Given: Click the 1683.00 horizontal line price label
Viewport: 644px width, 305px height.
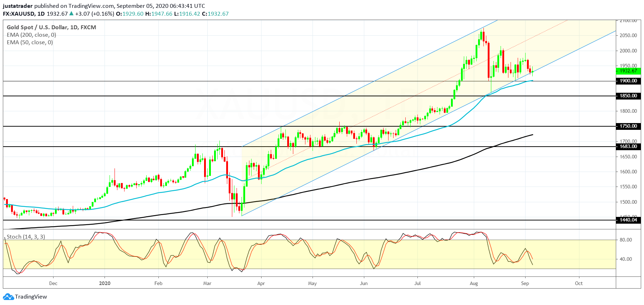Looking at the screenshot, I should point(628,147).
